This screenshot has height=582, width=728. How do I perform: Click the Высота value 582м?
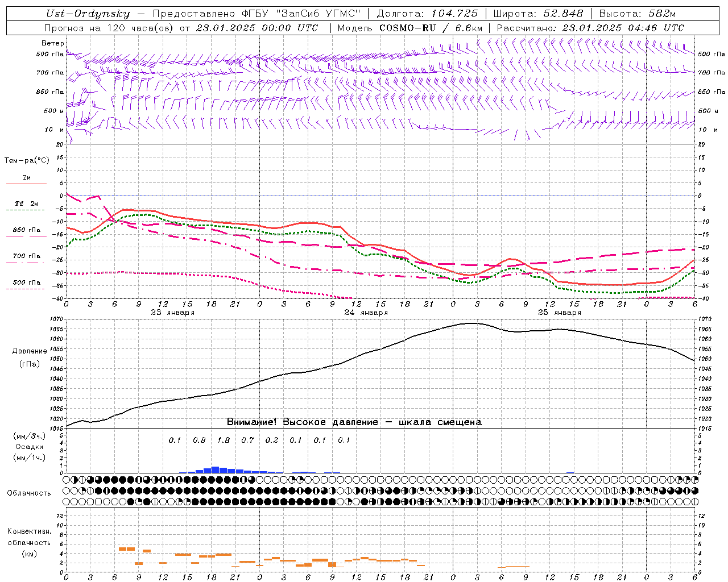661,14
